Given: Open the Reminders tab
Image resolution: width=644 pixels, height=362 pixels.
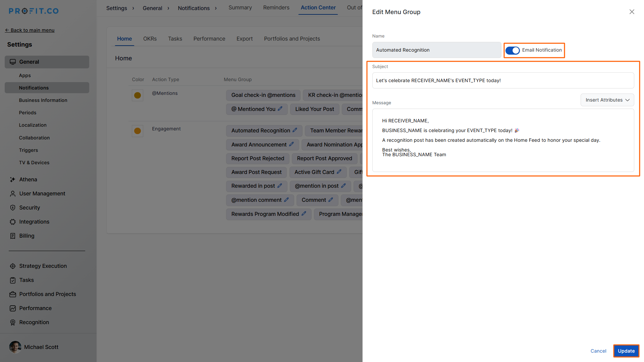Looking at the screenshot, I should coord(276,7).
